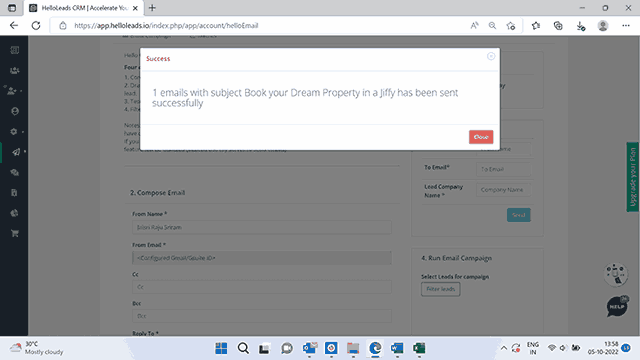This screenshot has height=360, width=640.
Task: Focus the From Name field
Action: pyautogui.click(x=262, y=227)
